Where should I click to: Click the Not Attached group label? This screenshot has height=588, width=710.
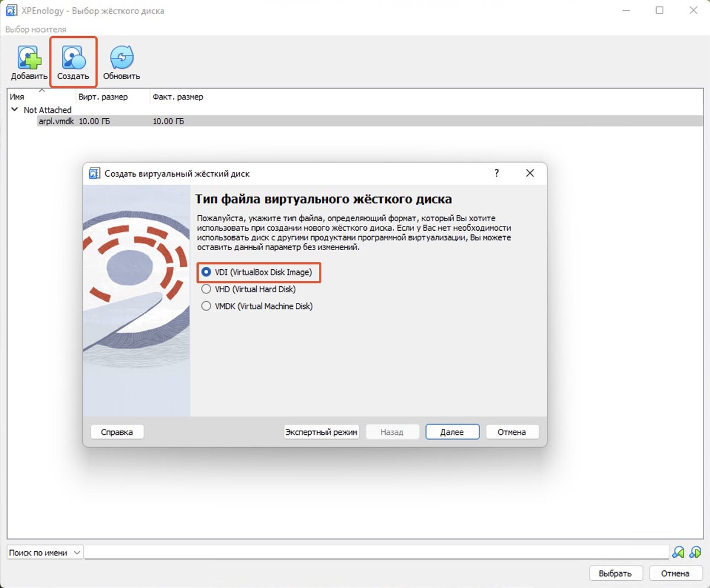[47, 110]
